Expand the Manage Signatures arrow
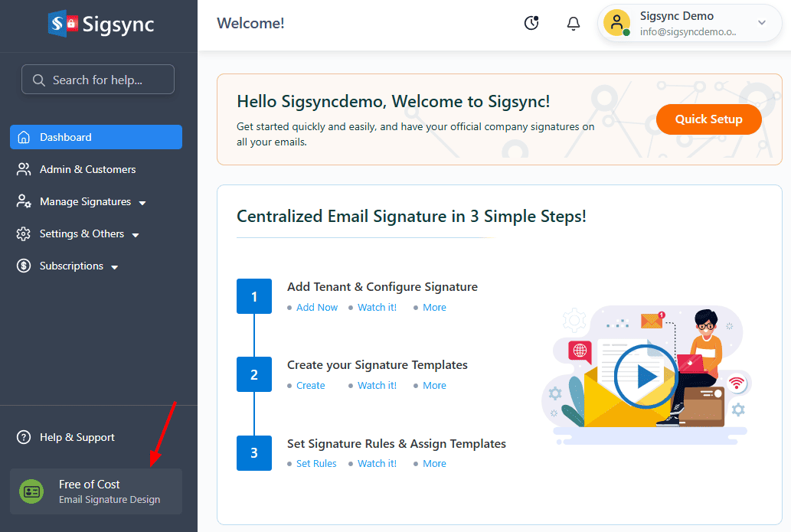 tap(142, 203)
